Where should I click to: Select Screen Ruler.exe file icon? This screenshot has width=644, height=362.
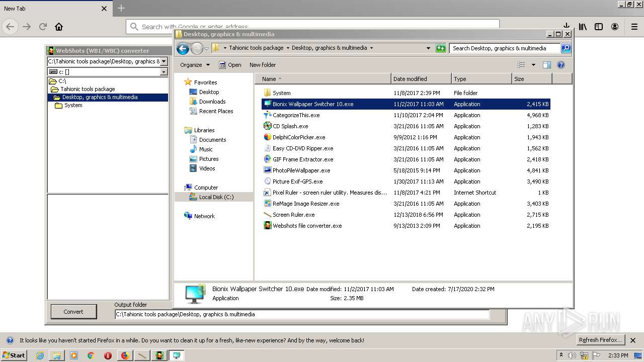(267, 215)
